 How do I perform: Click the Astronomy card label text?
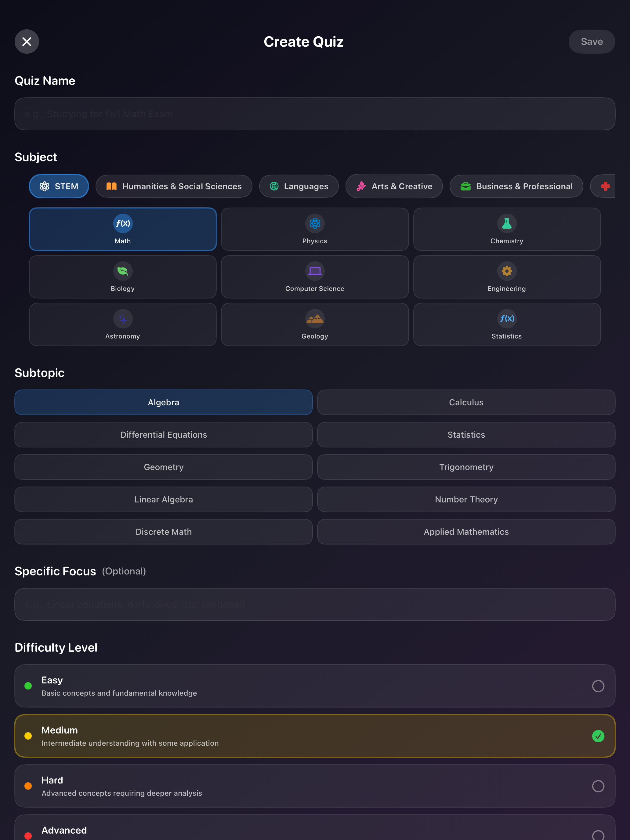123,336
